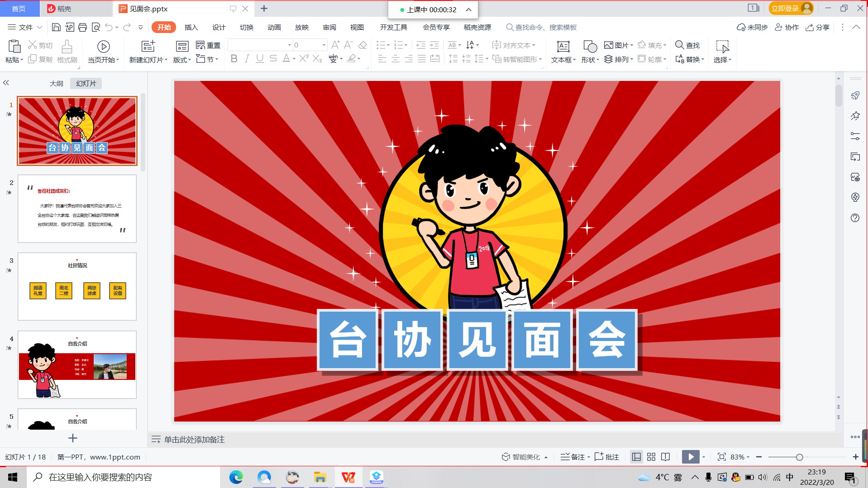Click the Paste clipboard icon

[x=14, y=47]
